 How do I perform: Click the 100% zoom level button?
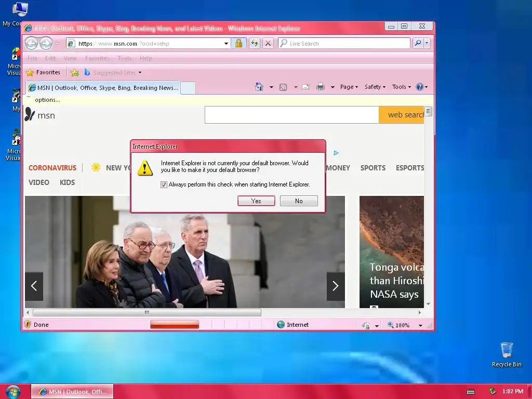point(398,325)
